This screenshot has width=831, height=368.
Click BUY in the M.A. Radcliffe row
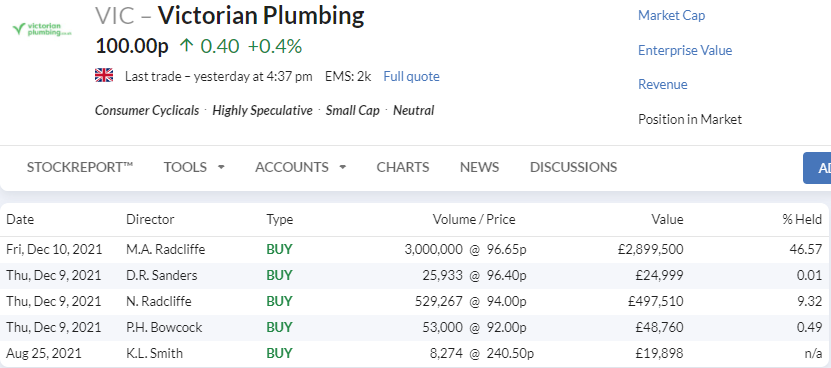279,249
